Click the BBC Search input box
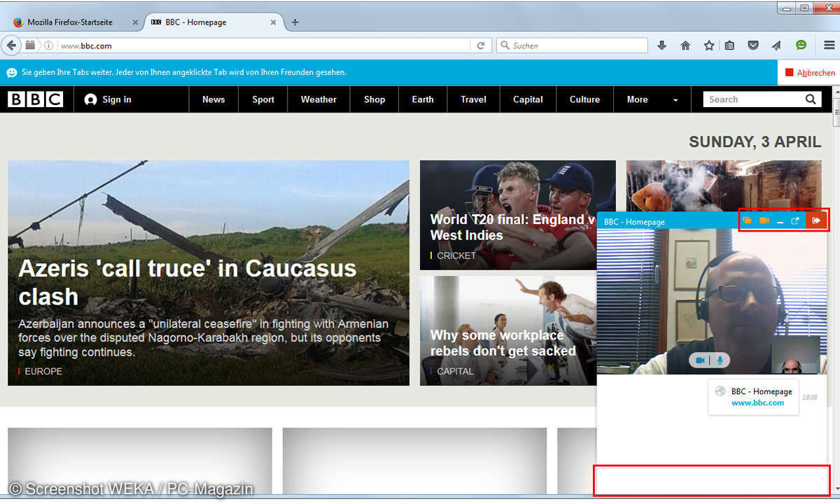This screenshot has height=504, width=840. click(x=752, y=99)
